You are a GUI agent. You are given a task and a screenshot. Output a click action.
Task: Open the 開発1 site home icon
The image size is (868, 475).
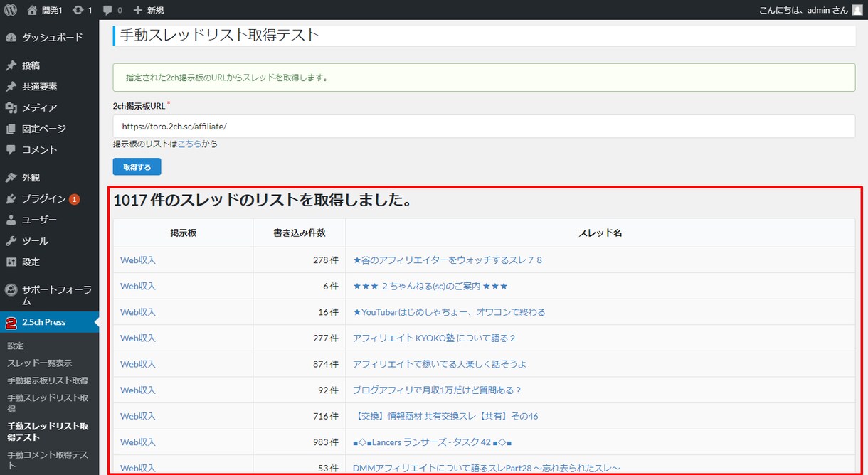pos(32,10)
